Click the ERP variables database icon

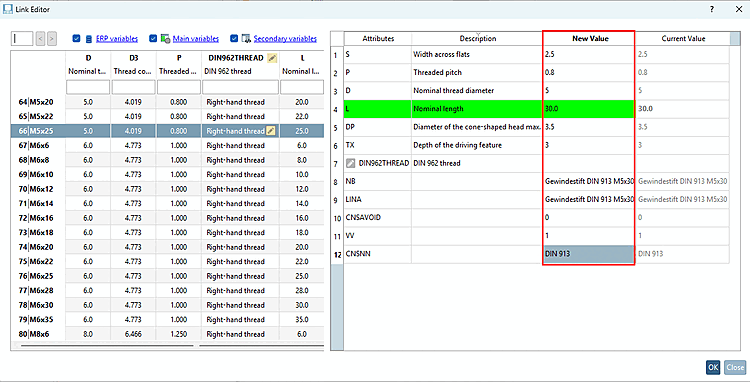click(89, 39)
